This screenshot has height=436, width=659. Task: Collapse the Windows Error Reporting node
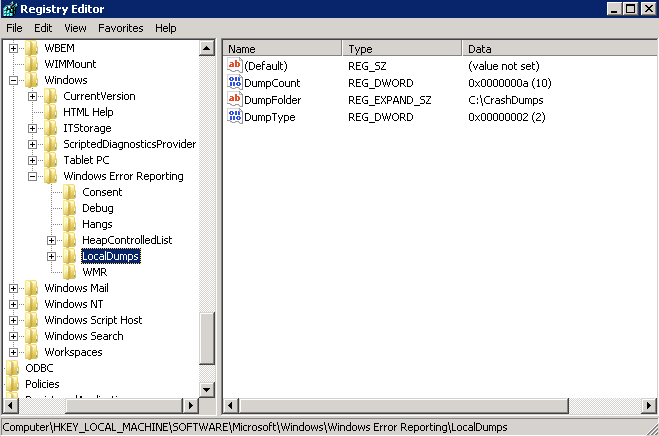click(33, 177)
